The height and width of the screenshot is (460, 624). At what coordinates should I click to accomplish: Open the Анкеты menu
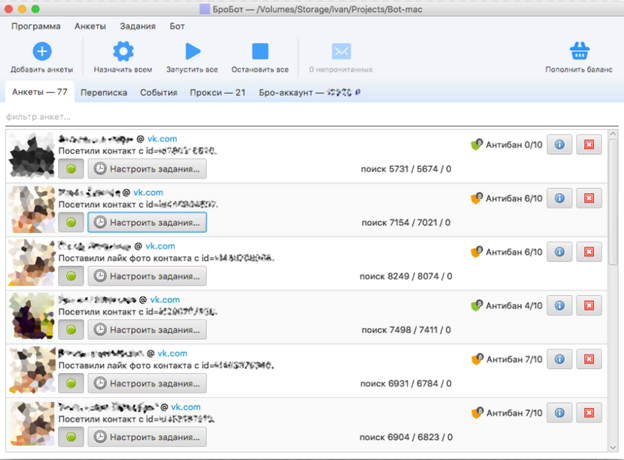pyautogui.click(x=90, y=26)
